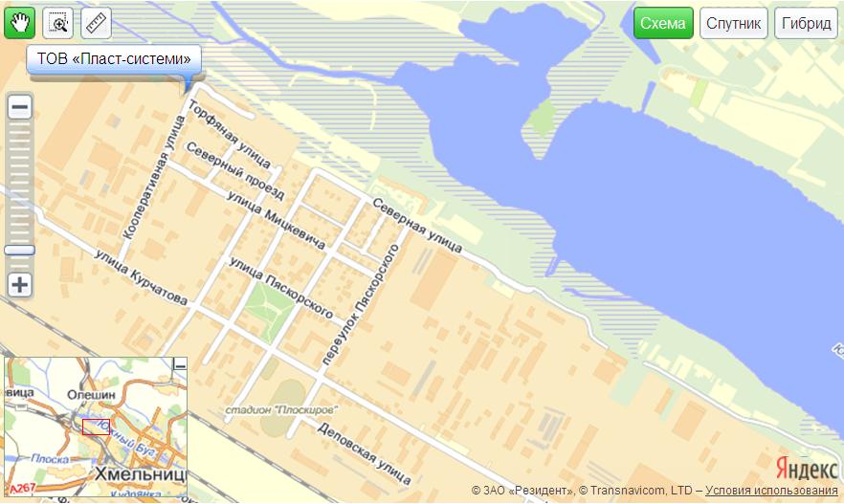Click the red rectangle in the minimap
Screen dimensions: 844x504
[96, 427]
